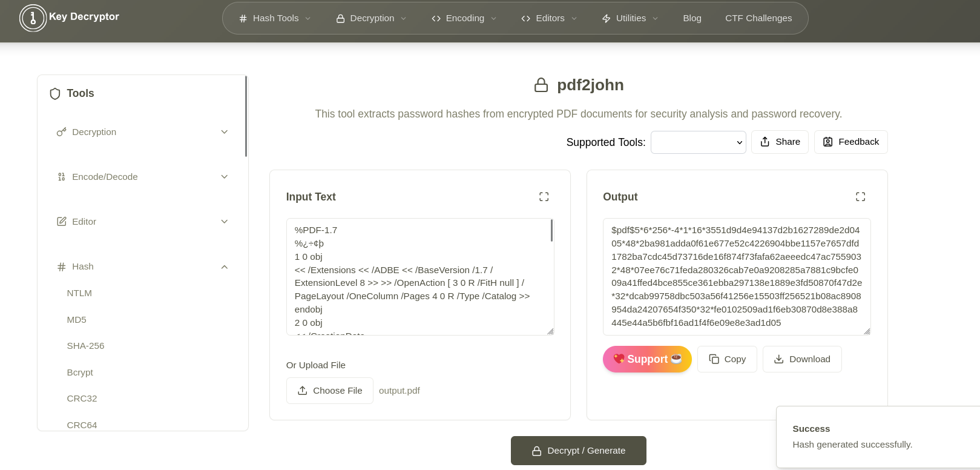This screenshot has height=470, width=980.
Task: Select the output.pdf file link
Action: point(400,390)
